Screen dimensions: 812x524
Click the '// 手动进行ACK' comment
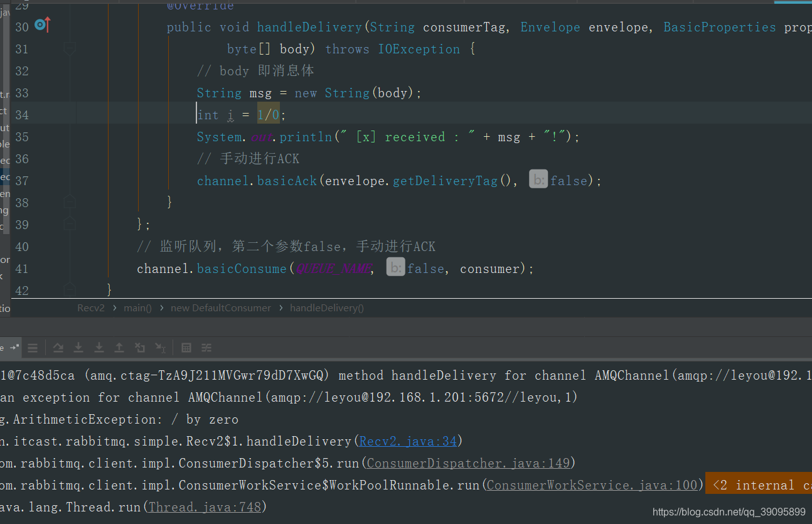[248, 159]
